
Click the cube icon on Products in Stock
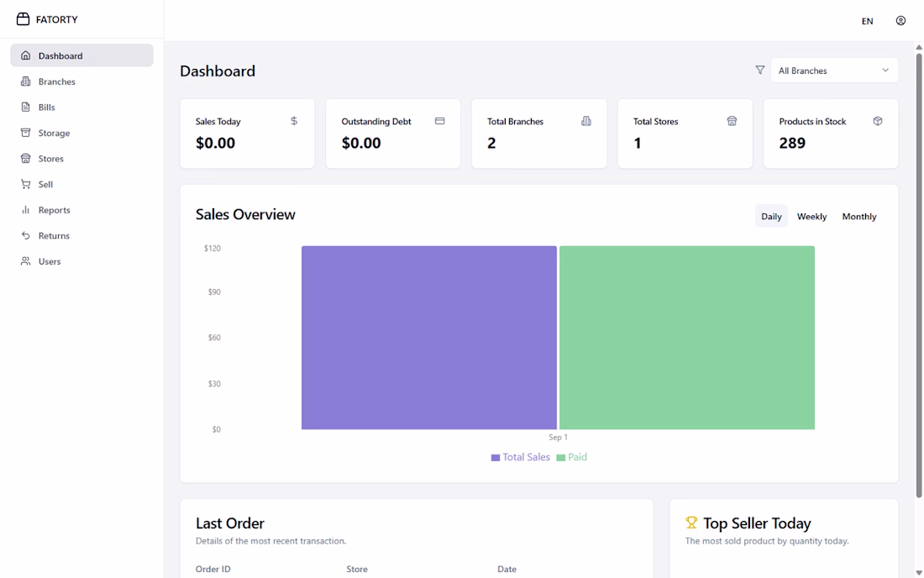coord(878,121)
